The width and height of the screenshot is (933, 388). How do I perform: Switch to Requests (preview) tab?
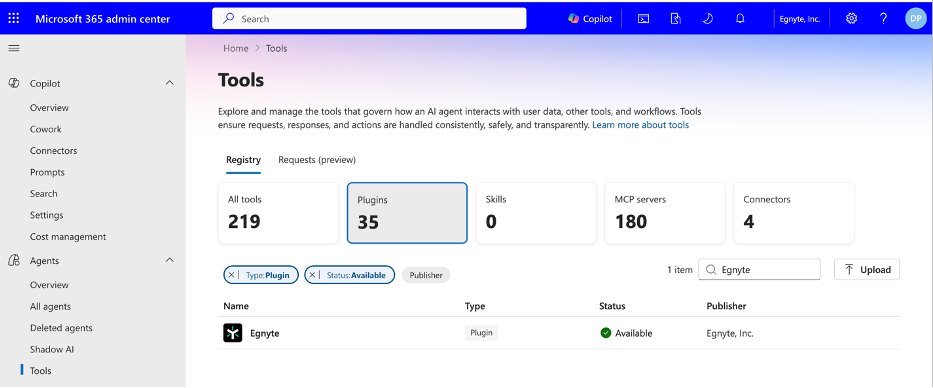317,160
